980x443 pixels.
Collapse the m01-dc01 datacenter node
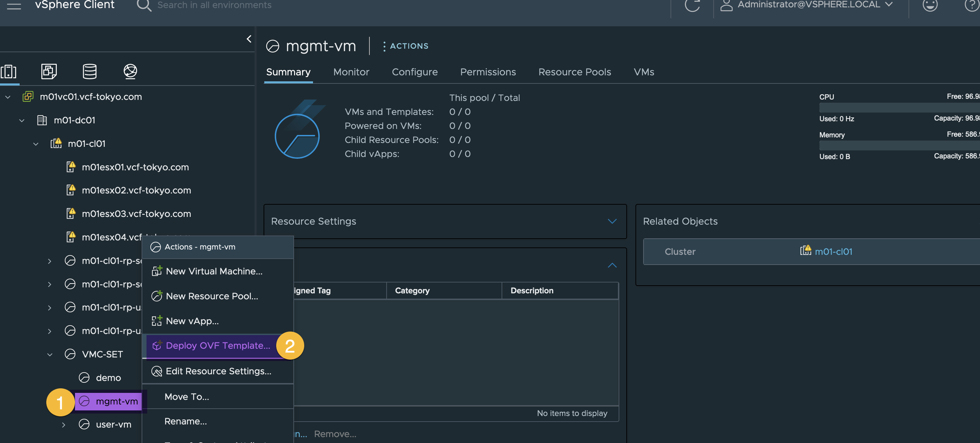click(22, 121)
